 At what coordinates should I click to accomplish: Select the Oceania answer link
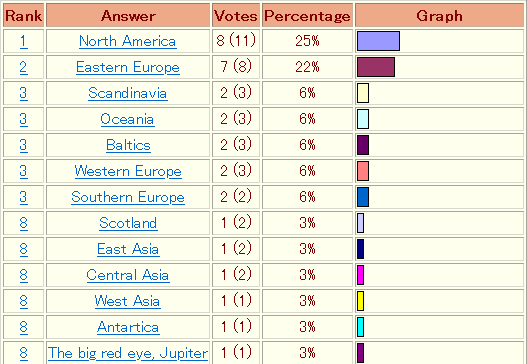click(127, 119)
